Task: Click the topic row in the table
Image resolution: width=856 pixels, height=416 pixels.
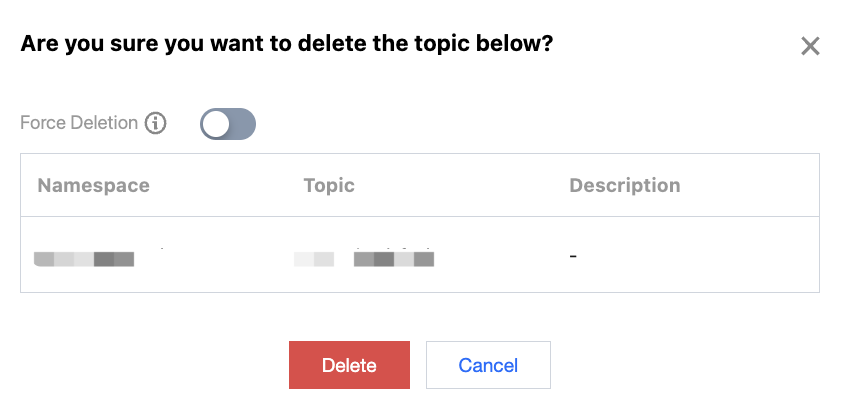Action: [420, 256]
